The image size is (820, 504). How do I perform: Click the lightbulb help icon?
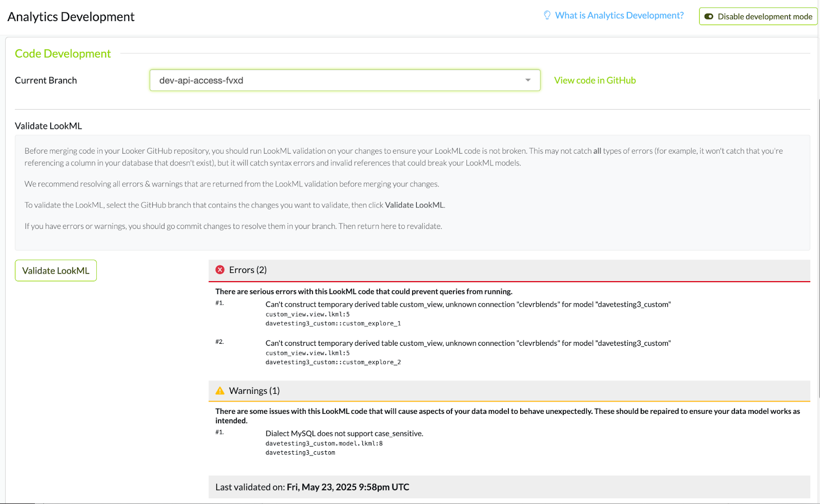coord(547,15)
